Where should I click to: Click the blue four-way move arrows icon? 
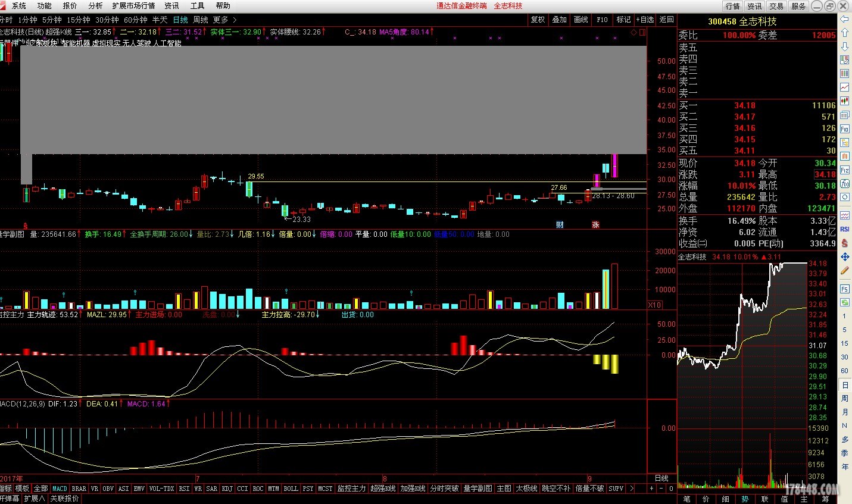(x=844, y=257)
